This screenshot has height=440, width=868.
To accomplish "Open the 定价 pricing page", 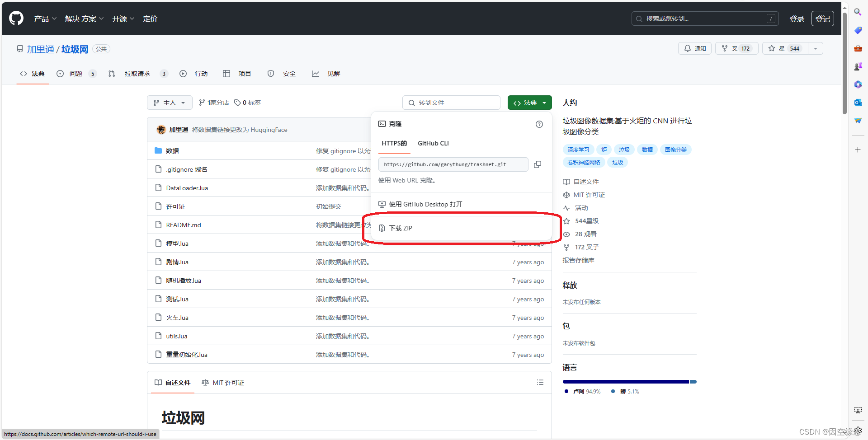I will point(150,19).
